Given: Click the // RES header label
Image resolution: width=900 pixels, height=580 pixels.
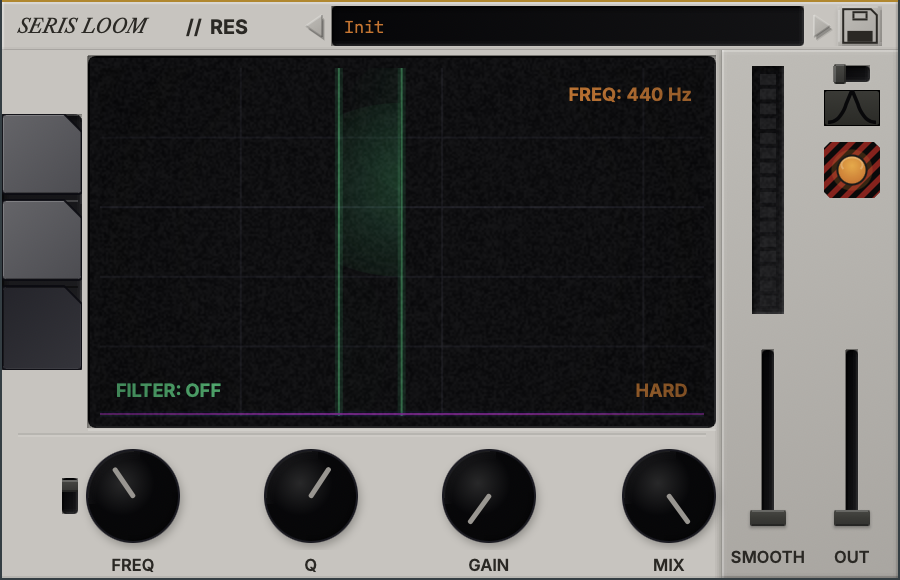Looking at the screenshot, I should click(x=217, y=27).
